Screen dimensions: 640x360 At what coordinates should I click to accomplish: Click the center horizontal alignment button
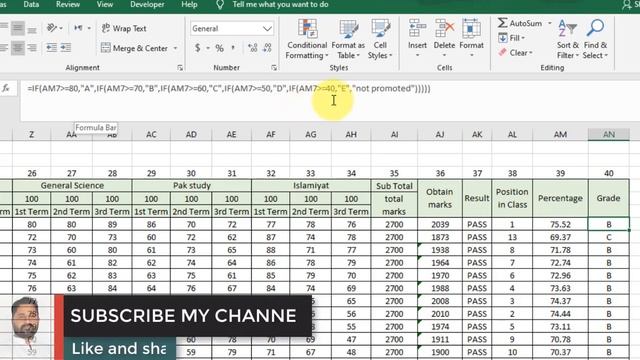pos(18,48)
